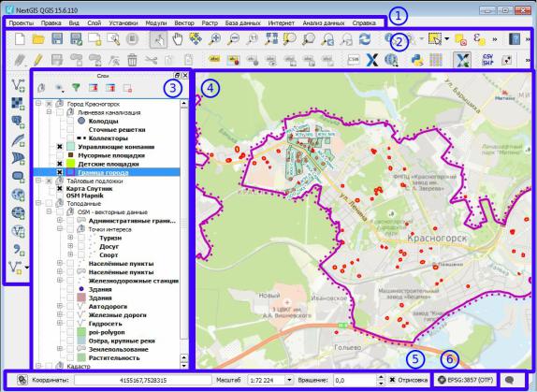The width and height of the screenshot is (537, 392).
Task: Open the Select Features tool dropdown arrow
Action: coord(446,39)
